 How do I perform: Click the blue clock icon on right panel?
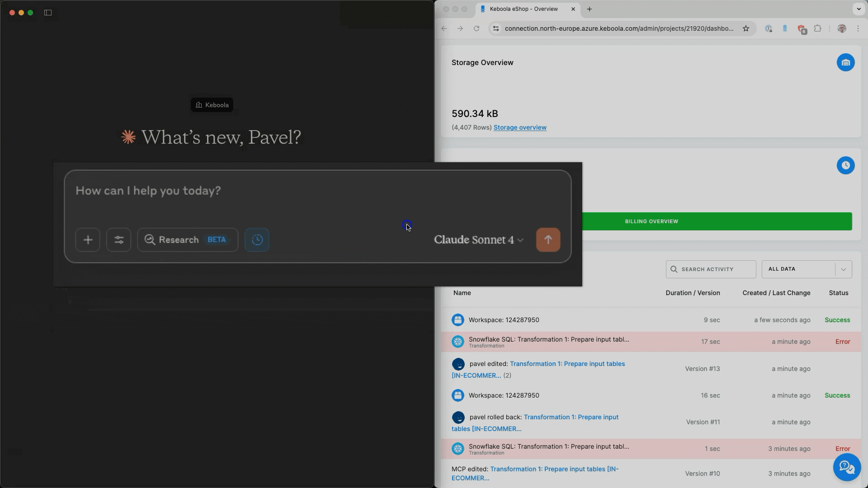point(845,165)
